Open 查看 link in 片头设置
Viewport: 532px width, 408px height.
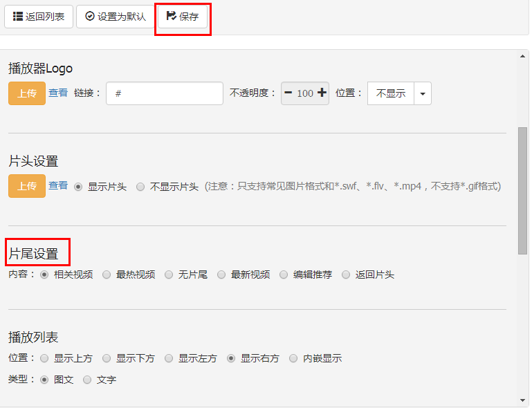[x=58, y=185]
